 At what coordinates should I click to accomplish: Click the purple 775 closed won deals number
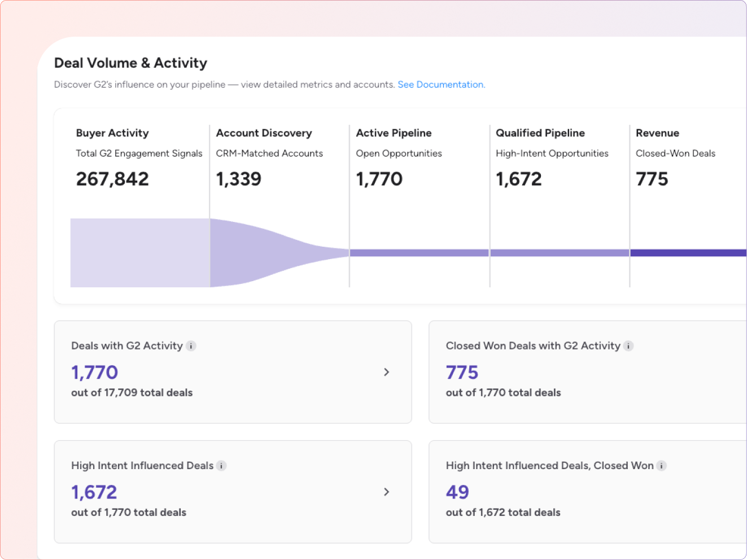tap(462, 373)
